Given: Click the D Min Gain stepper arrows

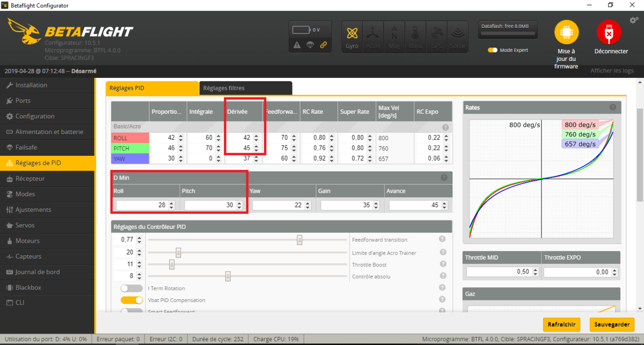Looking at the screenshot, I should (376, 205).
